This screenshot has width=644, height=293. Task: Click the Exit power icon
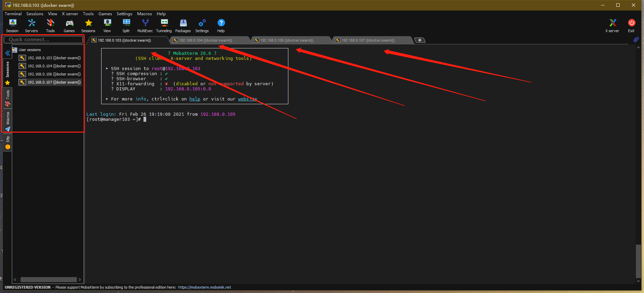click(631, 25)
